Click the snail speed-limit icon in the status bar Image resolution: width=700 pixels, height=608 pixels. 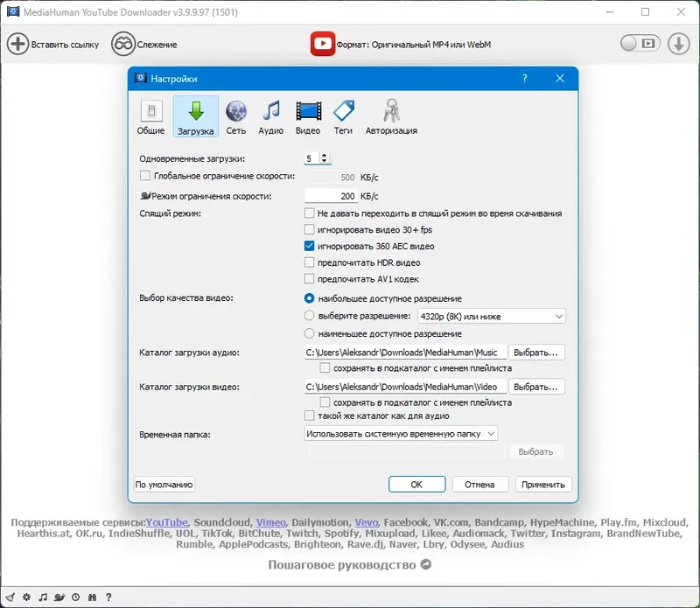(x=59, y=597)
